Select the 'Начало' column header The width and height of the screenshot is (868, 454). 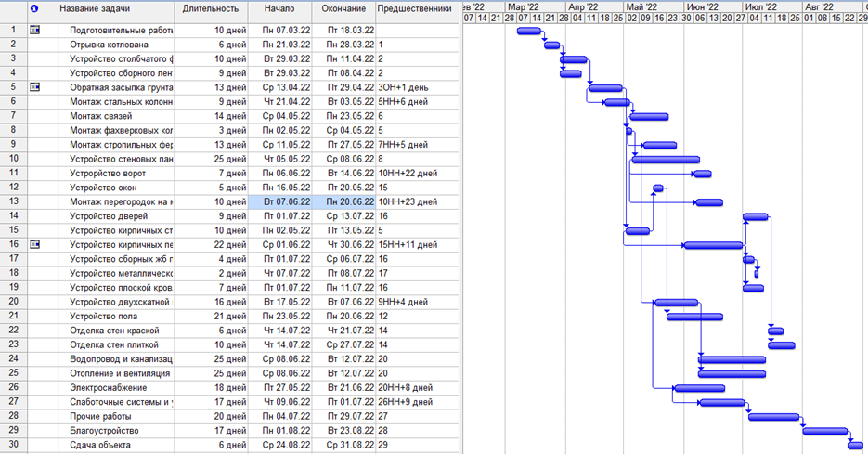(279, 8)
